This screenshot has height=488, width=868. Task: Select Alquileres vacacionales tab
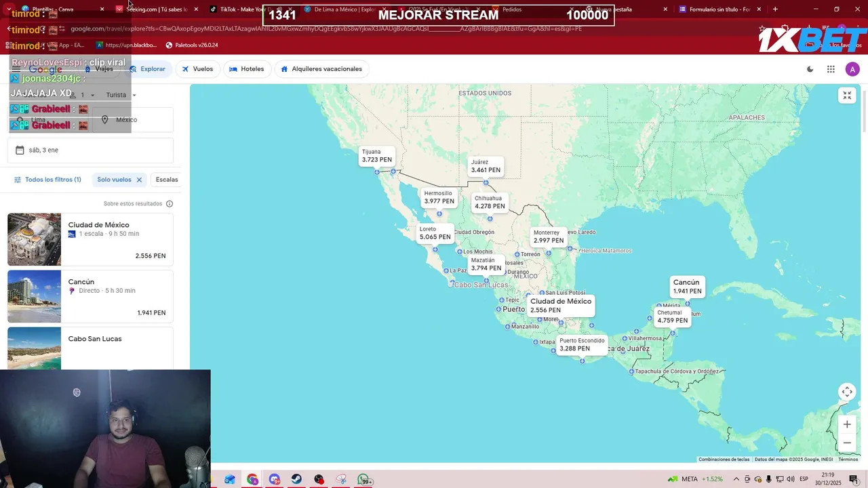[x=321, y=69]
